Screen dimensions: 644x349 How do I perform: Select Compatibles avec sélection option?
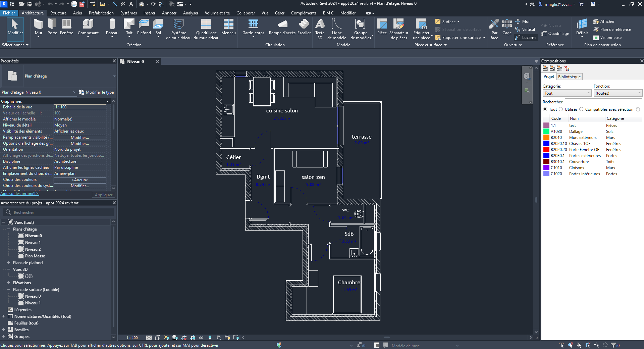pyautogui.click(x=582, y=109)
